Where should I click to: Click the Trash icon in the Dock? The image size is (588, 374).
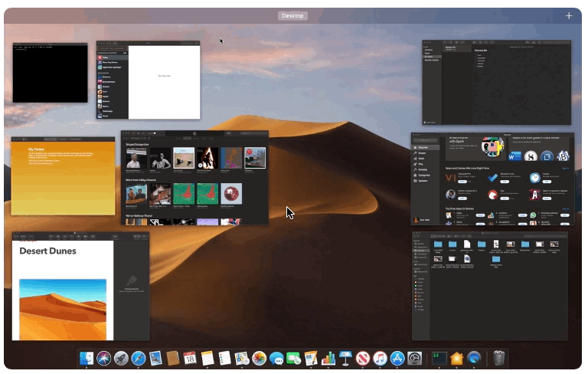[x=498, y=359]
